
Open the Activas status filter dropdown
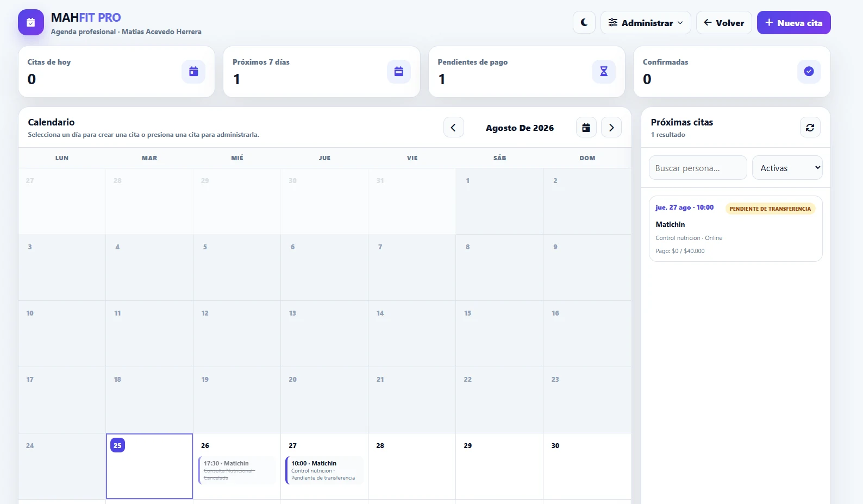pyautogui.click(x=787, y=168)
